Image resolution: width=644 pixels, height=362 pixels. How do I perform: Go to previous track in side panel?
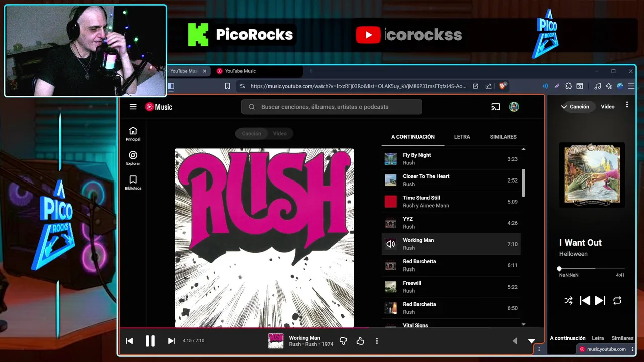pyautogui.click(x=585, y=301)
